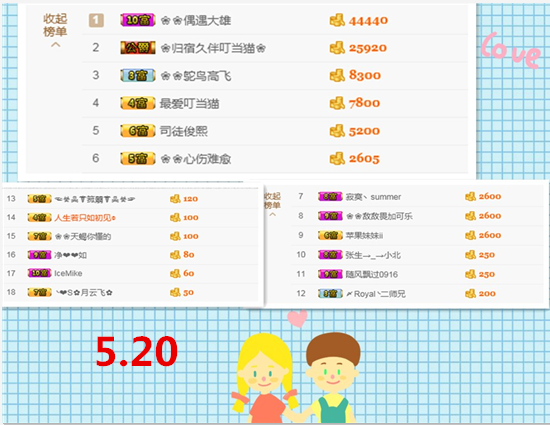550x425 pixels.
Task: Open the profile of 最爱叮当猫
Action: tap(189, 103)
